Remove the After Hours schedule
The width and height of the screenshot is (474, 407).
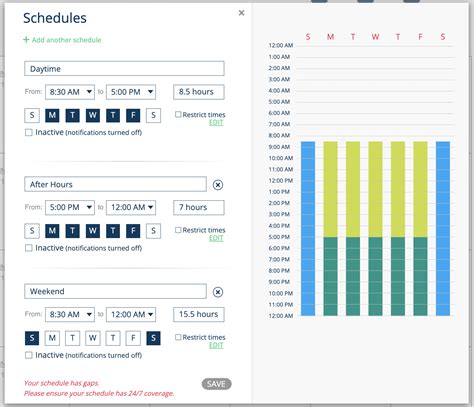(218, 185)
